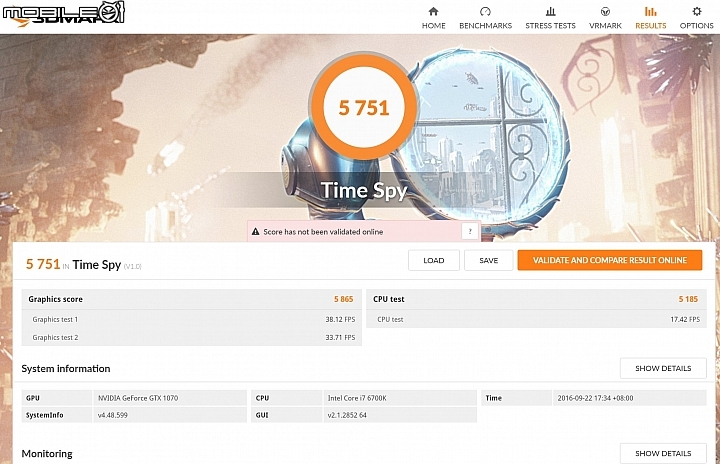
Task: Open the STRESS TESTS tab label
Action: 550,26
